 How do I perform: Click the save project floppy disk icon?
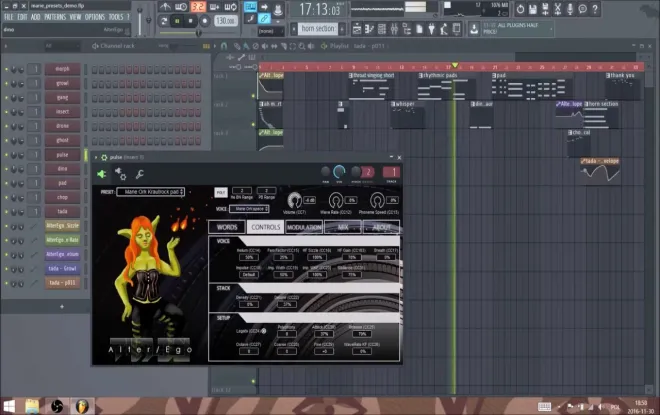click(532, 9)
